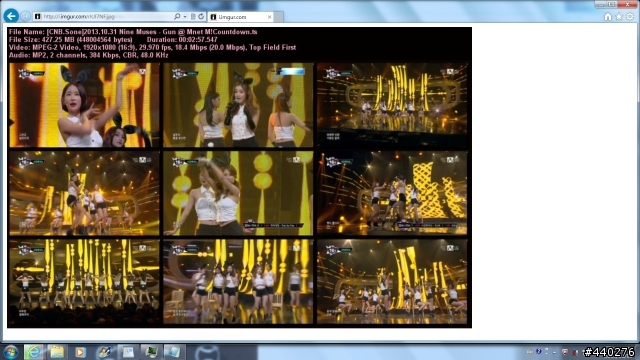Click the 'File Name' info line
Viewport: 640px width, 360px height.
133,32
